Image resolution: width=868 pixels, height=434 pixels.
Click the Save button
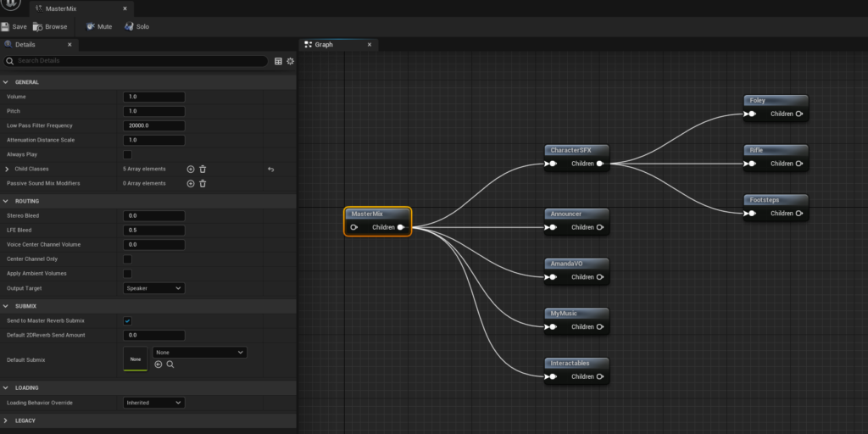click(x=14, y=26)
